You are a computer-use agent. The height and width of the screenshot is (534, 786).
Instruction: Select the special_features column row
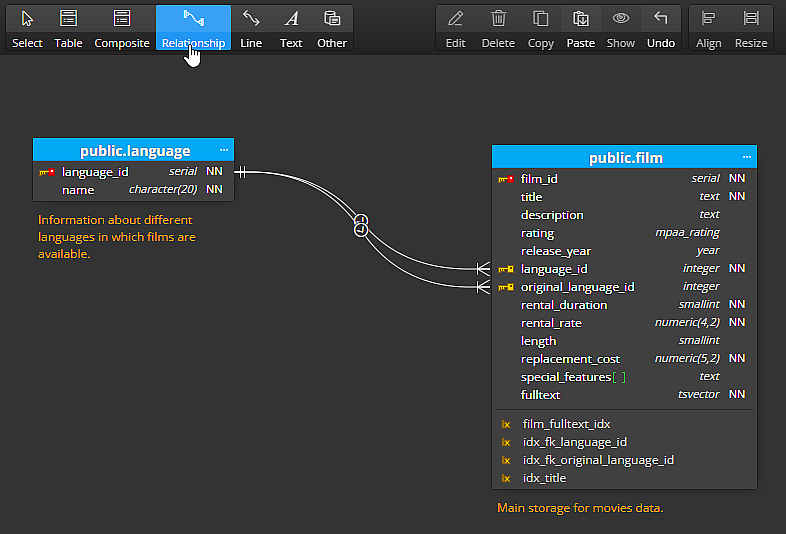coord(625,377)
